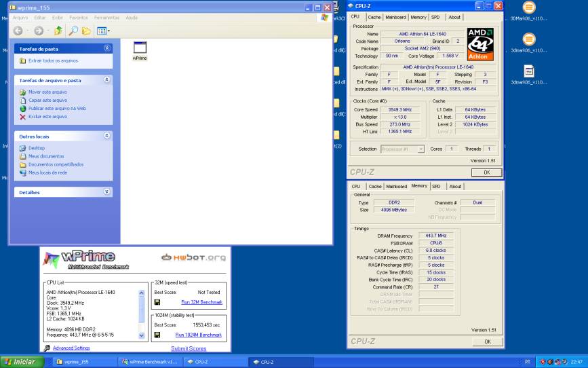Image resolution: width=588 pixels, height=368 pixels.
Task: Open the Views mode button in Explorer
Action: pyautogui.click(x=103, y=31)
